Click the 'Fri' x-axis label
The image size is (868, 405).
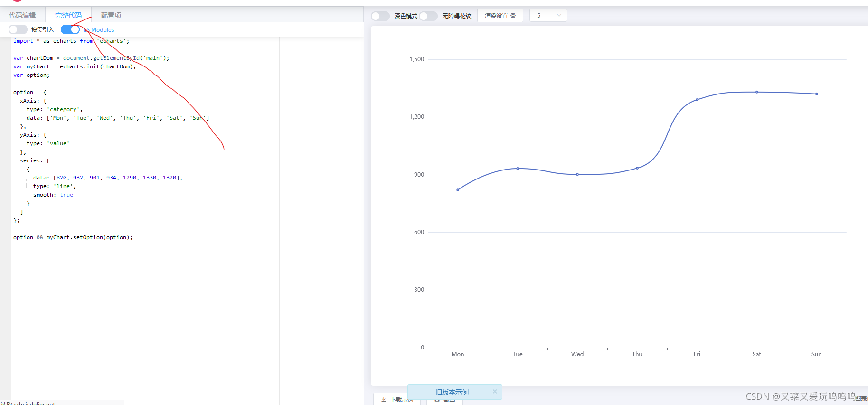pyautogui.click(x=697, y=354)
